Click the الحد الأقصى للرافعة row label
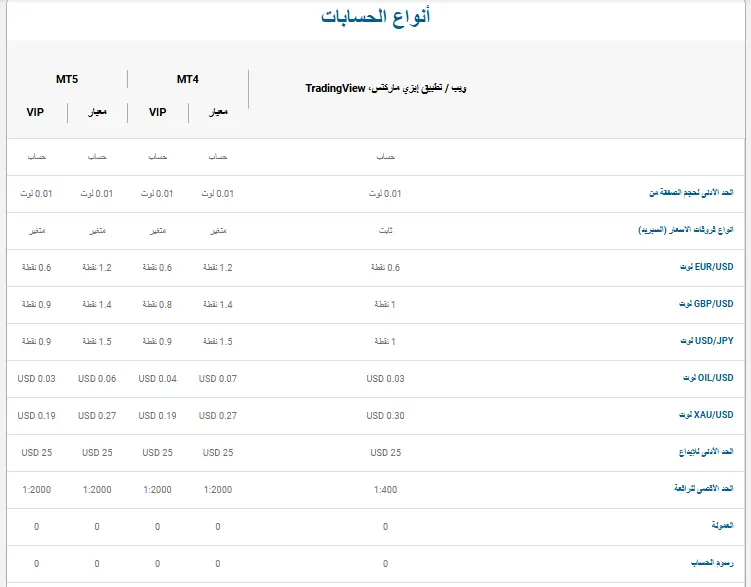Screen dimensions: 751x587 click(x=704, y=488)
